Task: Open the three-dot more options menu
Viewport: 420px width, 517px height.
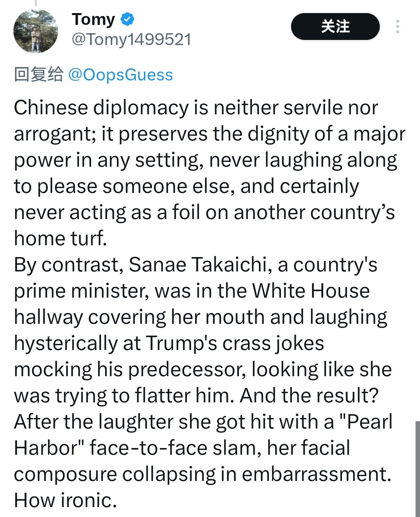Action: click(397, 27)
